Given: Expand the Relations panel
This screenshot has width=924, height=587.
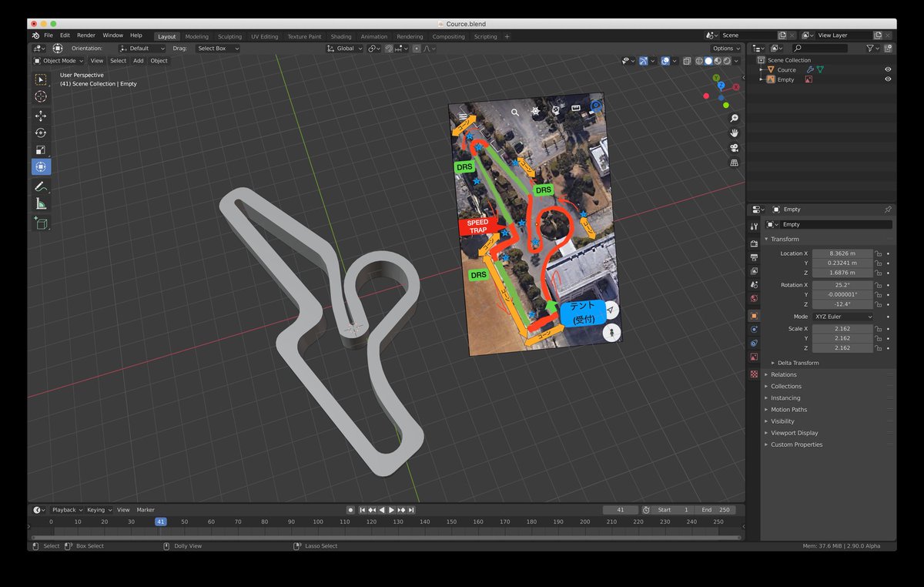Looking at the screenshot, I should point(784,374).
